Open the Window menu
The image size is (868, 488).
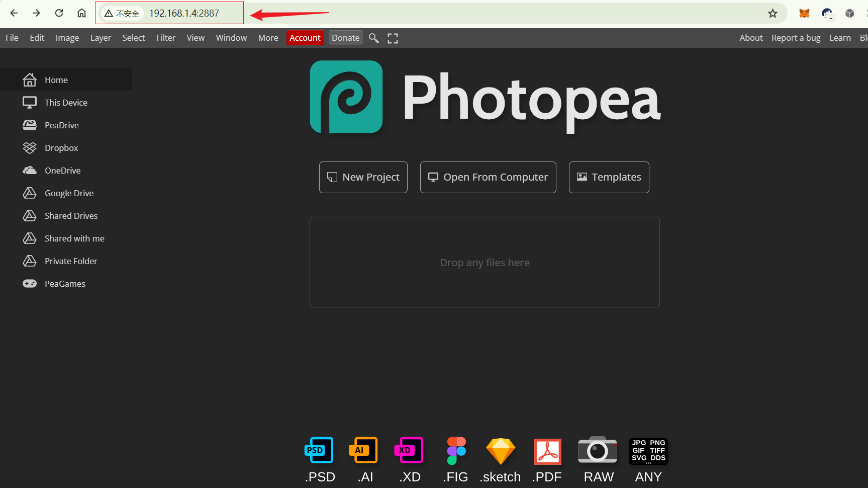[231, 38]
